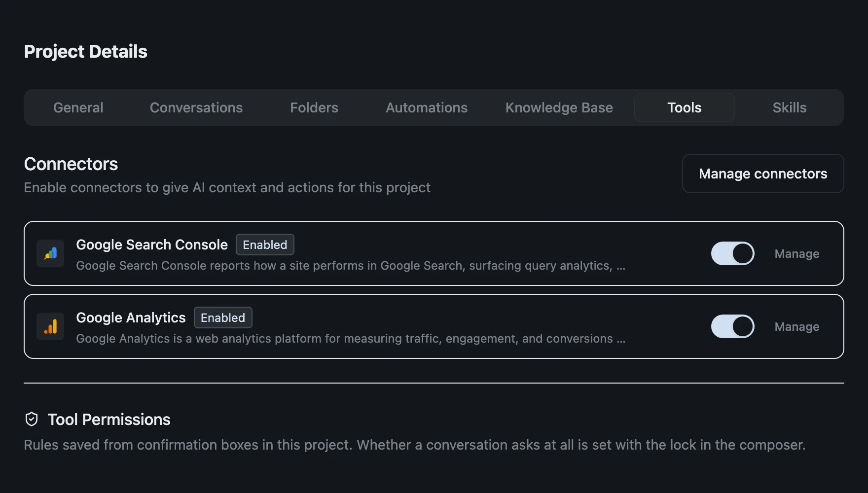Switch to the Skills tab
Viewport: 868px width, 493px height.
click(x=790, y=107)
